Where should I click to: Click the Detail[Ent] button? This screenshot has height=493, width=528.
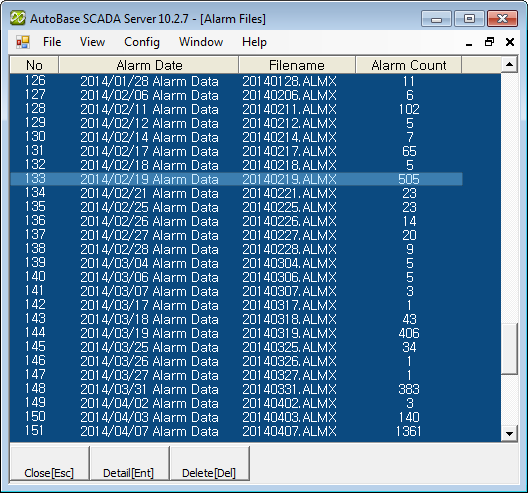pos(129,463)
